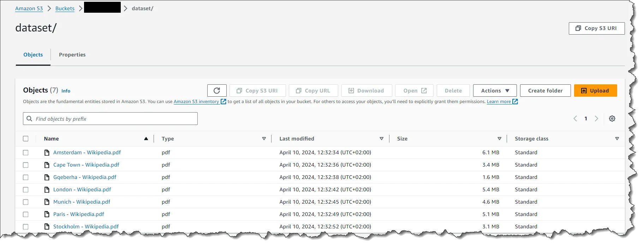Toggle the select-all objects checkbox
The width and height of the screenshot is (644, 246).
point(26,139)
